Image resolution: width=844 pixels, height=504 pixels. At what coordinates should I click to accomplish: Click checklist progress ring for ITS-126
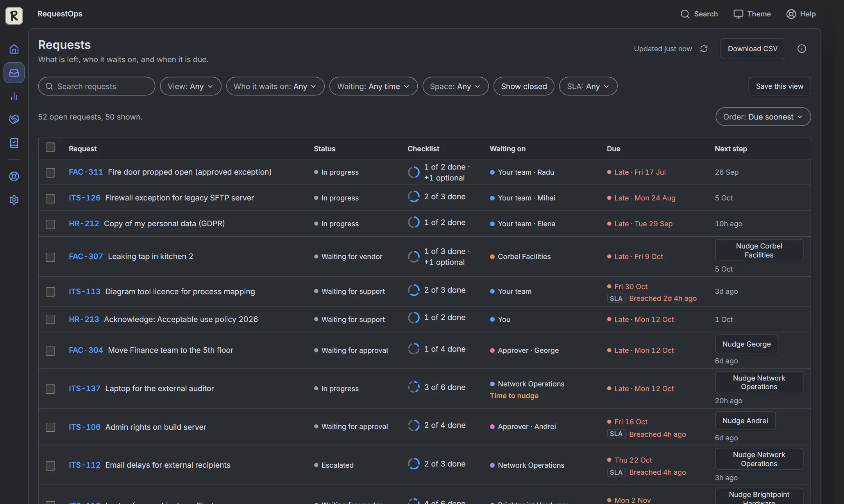click(x=414, y=197)
